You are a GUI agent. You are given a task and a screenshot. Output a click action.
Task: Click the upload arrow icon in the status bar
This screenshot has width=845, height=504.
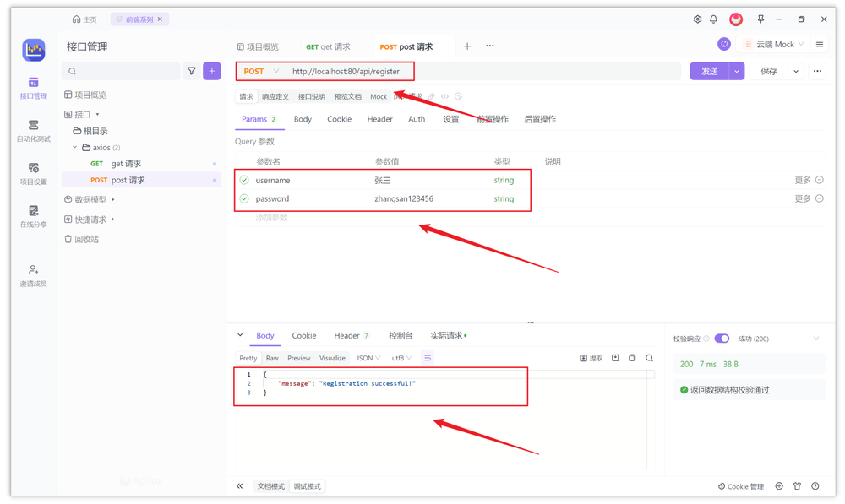779,486
